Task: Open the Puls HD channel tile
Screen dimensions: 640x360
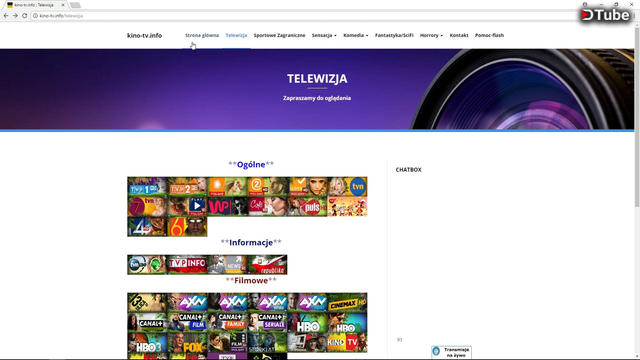Action: click(307, 207)
